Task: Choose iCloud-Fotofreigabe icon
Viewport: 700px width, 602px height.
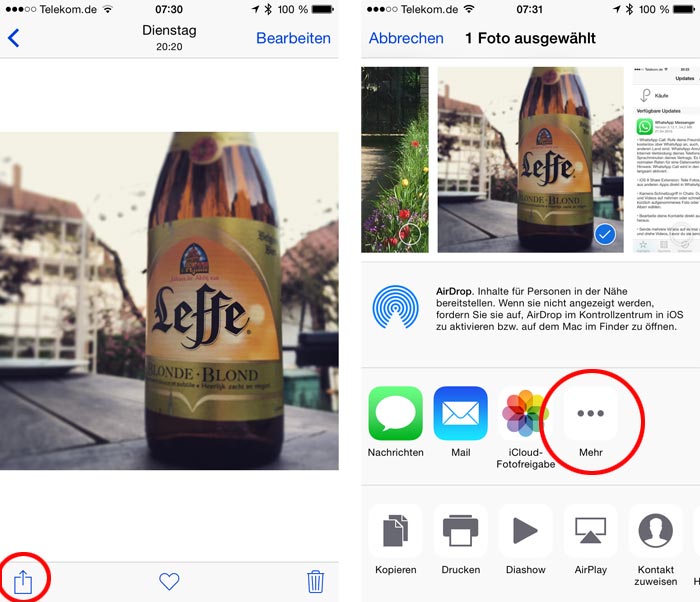Action: [525, 413]
